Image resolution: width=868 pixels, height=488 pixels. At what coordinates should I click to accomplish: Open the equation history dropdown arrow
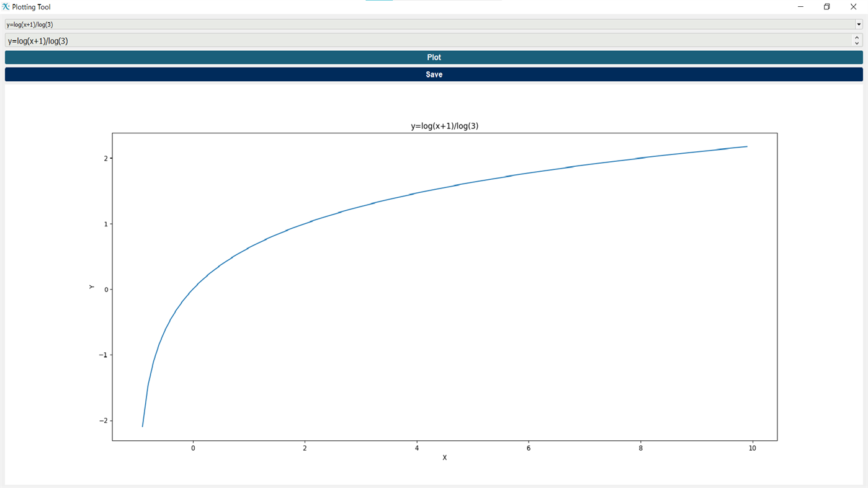[857, 24]
